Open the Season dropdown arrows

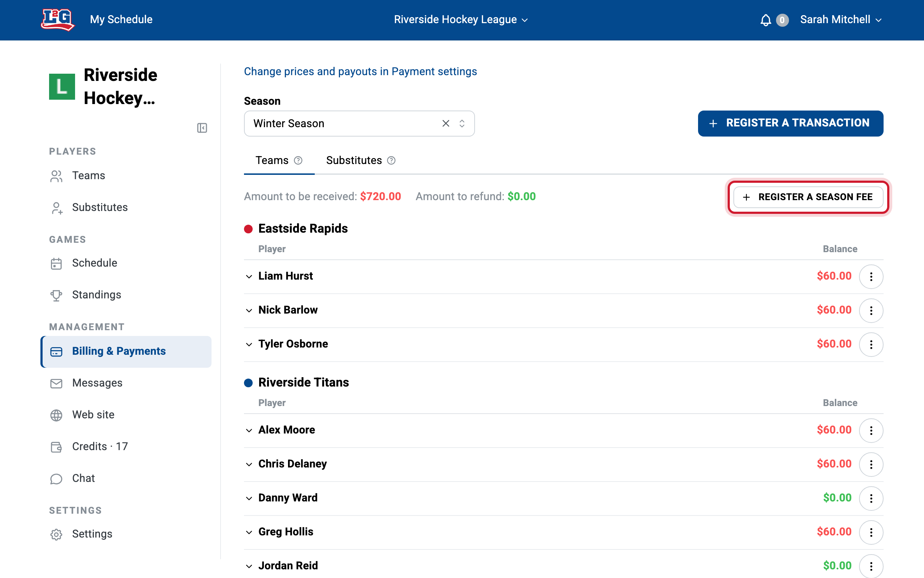tap(462, 124)
